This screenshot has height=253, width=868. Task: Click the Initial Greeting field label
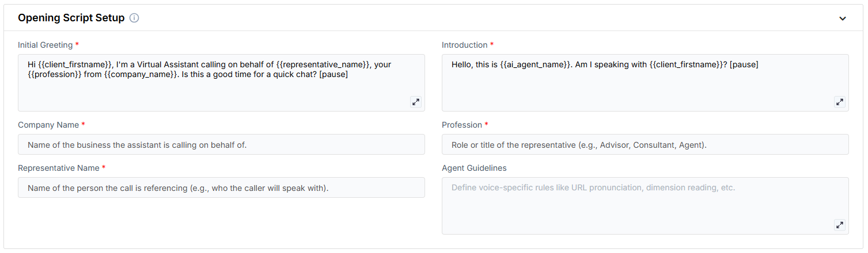point(45,45)
